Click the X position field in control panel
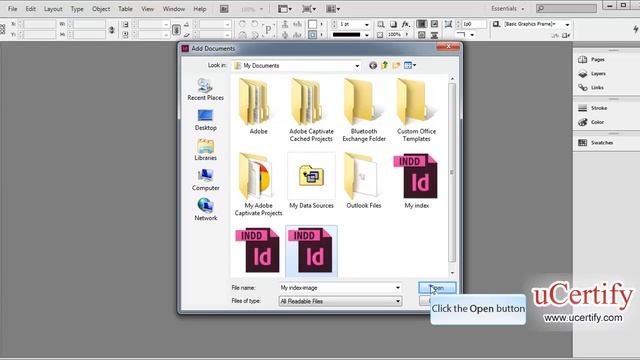Viewport: 640px width, 360px height. pyautogui.click(x=40, y=24)
